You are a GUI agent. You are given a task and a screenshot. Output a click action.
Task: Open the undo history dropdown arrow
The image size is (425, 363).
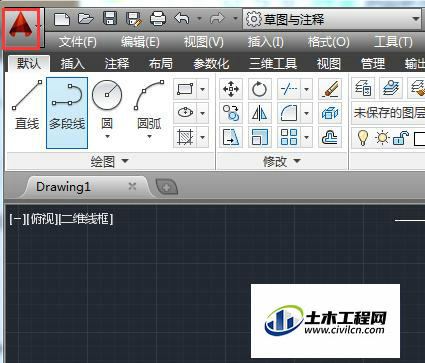click(x=199, y=19)
